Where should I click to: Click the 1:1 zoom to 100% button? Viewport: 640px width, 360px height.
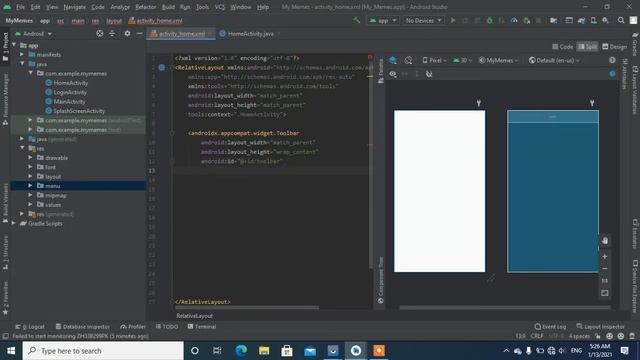coord(605,281)
